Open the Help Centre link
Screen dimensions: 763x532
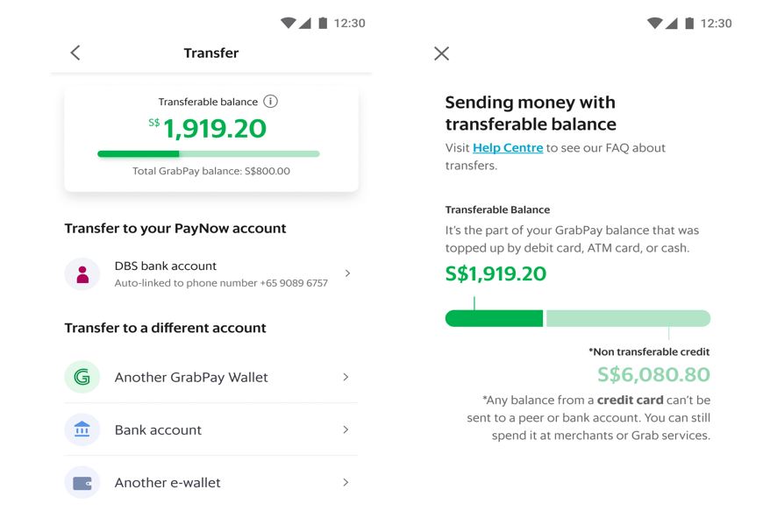coord(508,148)
